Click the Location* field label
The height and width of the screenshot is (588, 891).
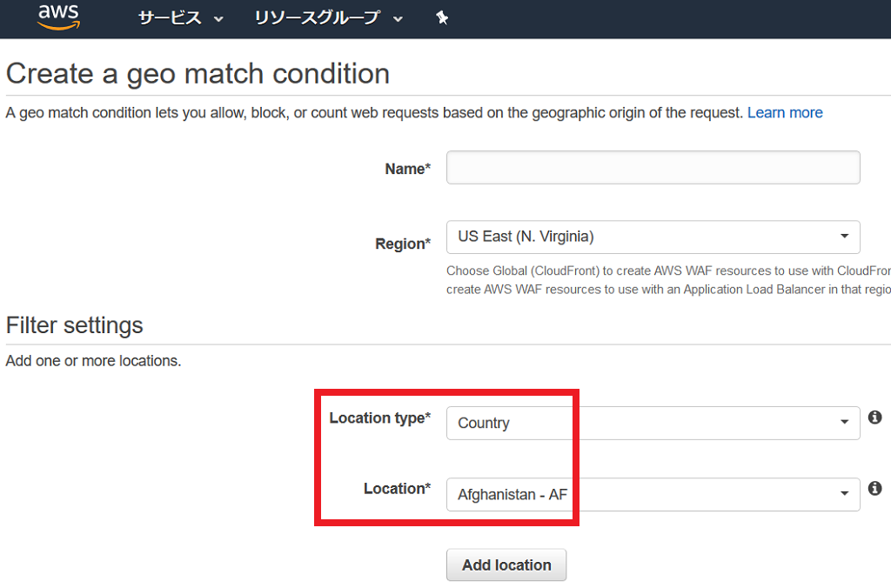click(397, 489)
